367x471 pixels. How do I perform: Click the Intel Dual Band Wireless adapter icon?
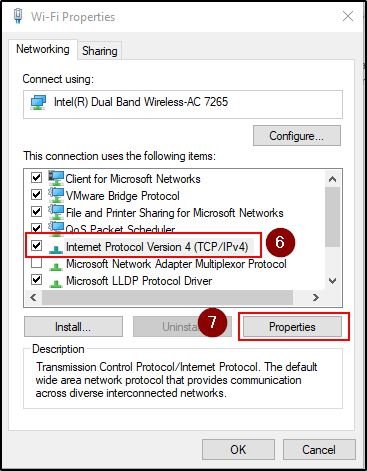[x=38, y=102]
